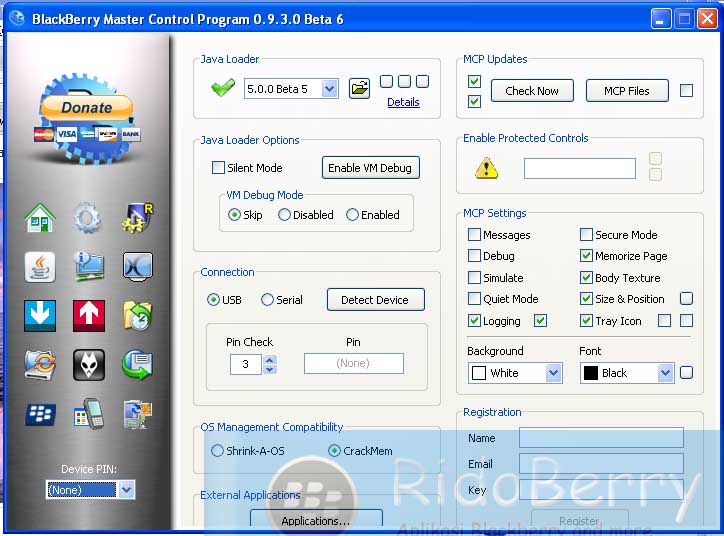The height and width of the screenshot is (536, 724).
Task: Expand the Java Loader version dropdown
Action: click(329, 89)
